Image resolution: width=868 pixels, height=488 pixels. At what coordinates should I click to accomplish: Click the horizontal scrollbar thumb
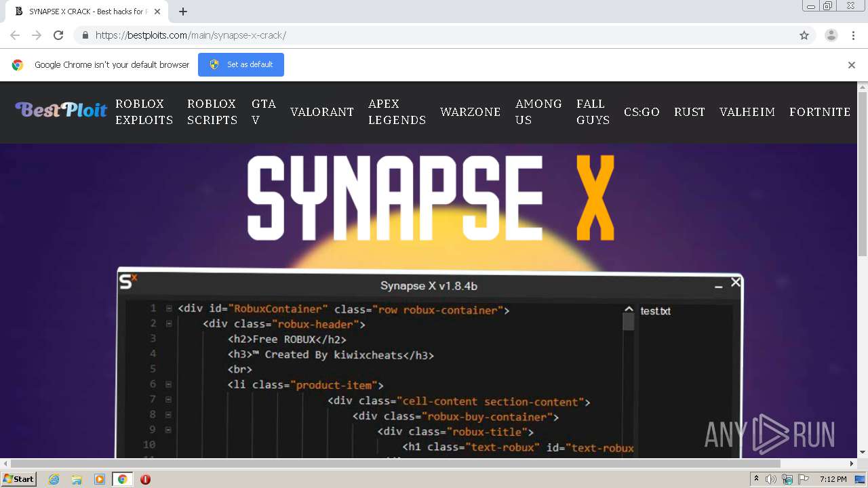click(395, 464)
